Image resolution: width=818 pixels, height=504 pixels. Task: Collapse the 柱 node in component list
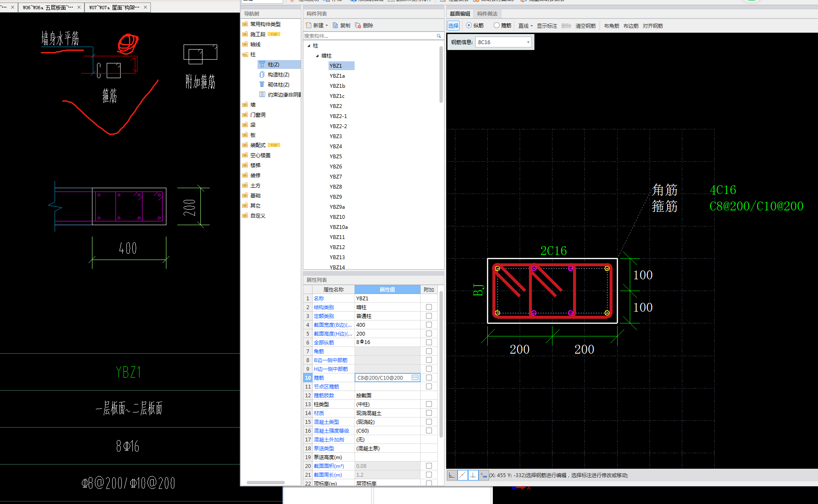click(309, 46)
